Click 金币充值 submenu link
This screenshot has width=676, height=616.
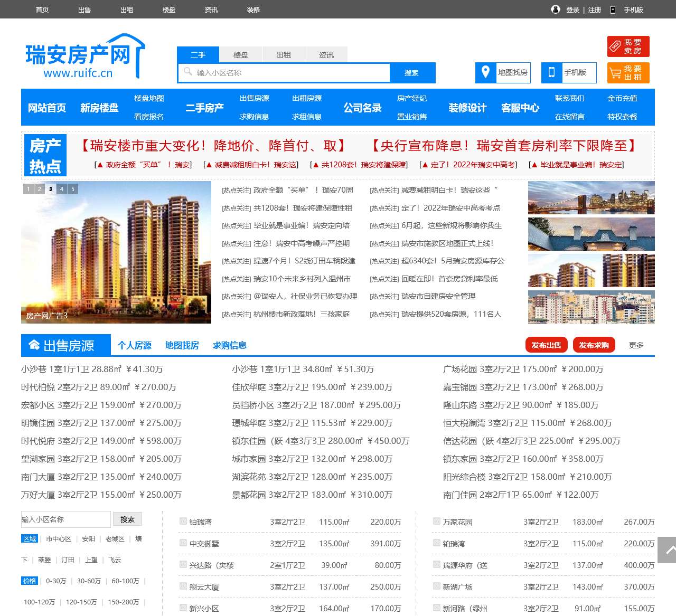point(622,98)
